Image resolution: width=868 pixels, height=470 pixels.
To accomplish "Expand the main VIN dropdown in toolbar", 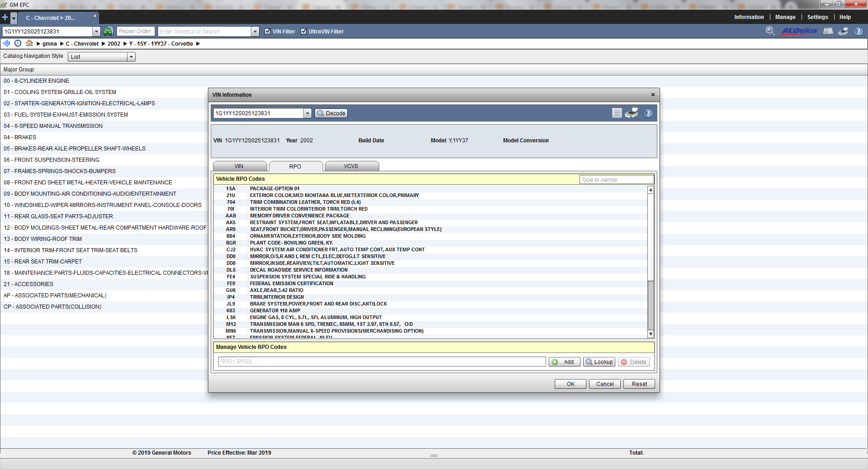I will (96, 31).
